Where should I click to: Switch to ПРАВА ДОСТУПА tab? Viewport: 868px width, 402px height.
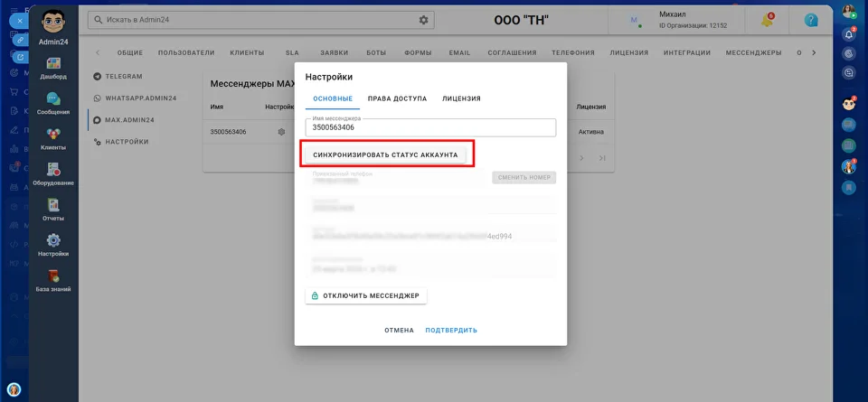[398, 99]
